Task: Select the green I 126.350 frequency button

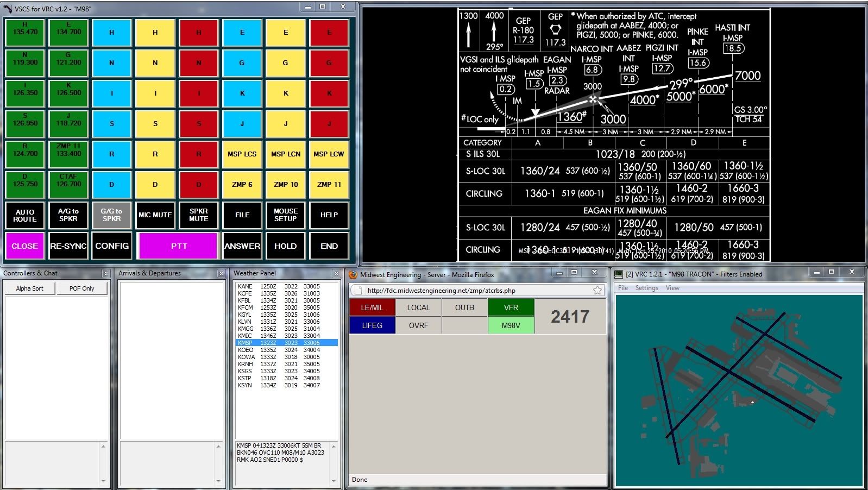Action: [25, 93]
